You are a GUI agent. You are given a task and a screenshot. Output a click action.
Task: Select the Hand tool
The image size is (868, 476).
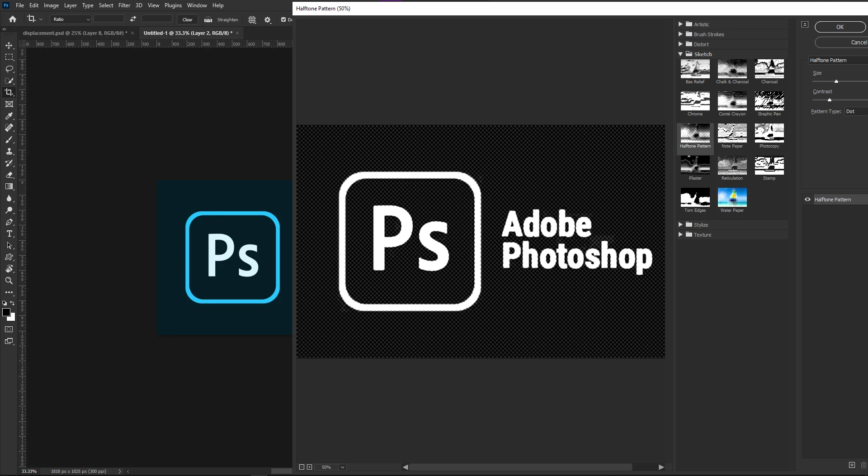point(9,269)
